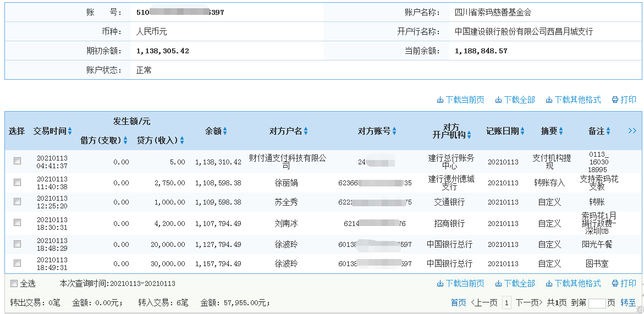
Task: Click 招商银行 institution cell
Action: [449, 224]
